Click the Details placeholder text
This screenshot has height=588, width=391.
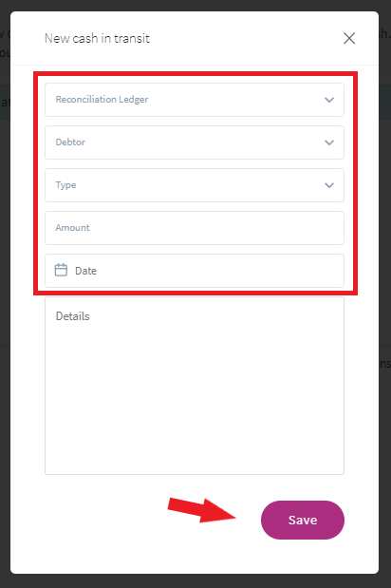pos(73,316)
